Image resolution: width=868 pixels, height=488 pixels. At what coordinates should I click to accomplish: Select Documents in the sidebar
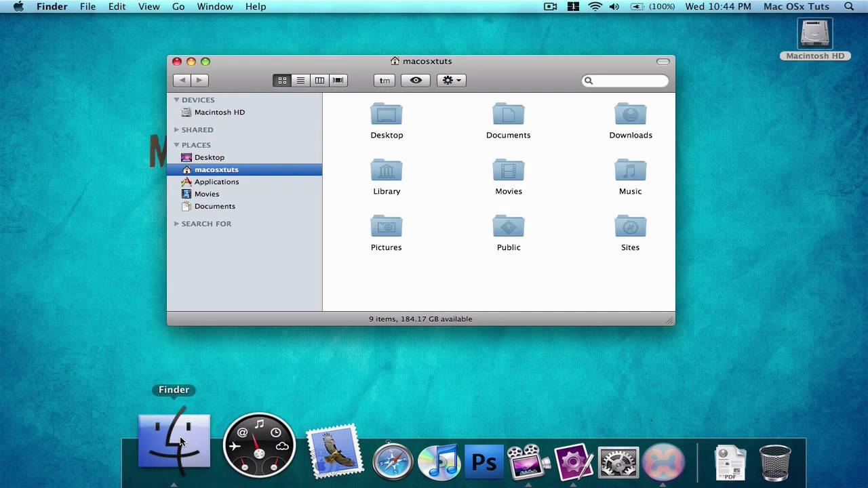[x=244, y=206]
